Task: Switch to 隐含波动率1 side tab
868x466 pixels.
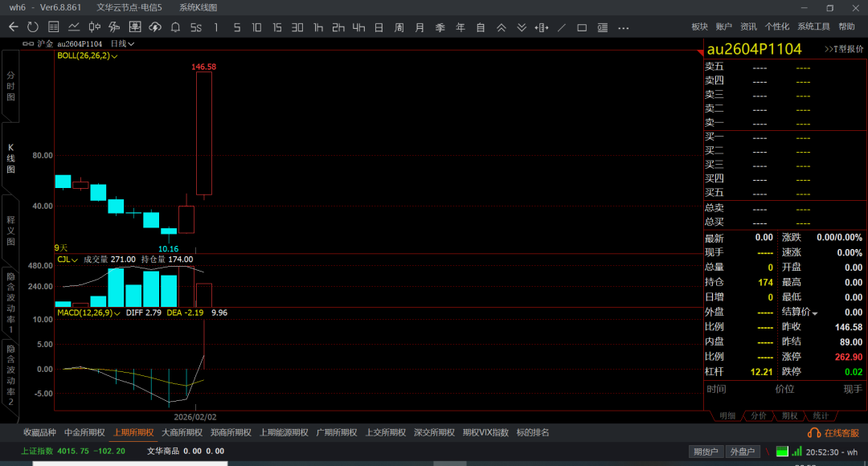Action: (10, 303)
